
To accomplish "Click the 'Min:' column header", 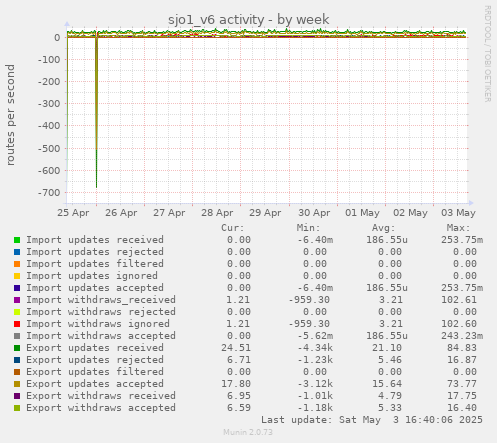I will click(x=308, y=228).
